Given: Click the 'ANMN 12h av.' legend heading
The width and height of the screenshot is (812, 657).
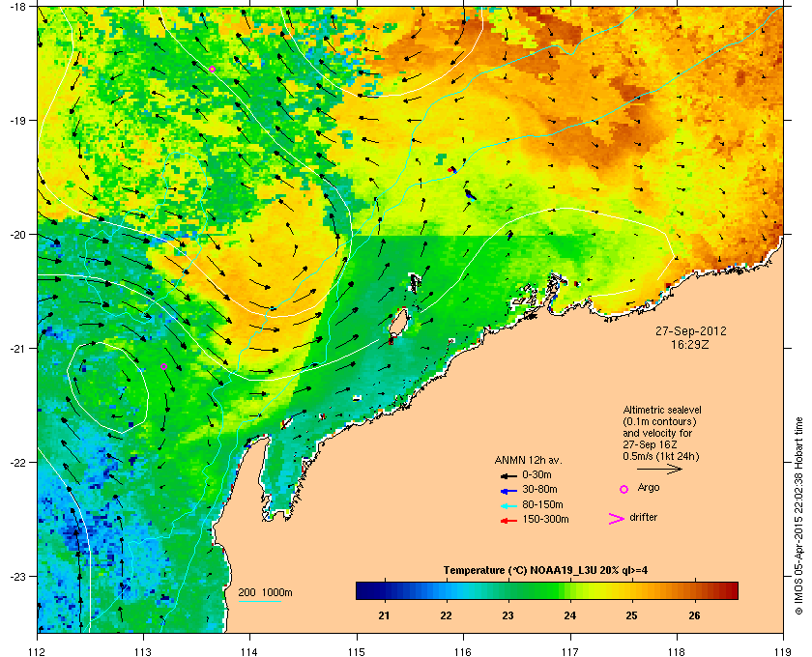Looking at the screenshot, I should point(528,460).
